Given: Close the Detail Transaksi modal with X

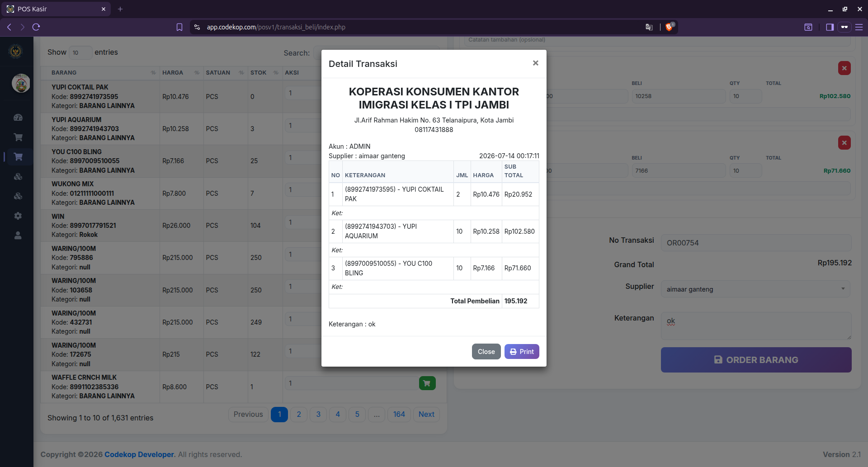Looking at the screenshot, I should tap(535, 63).
